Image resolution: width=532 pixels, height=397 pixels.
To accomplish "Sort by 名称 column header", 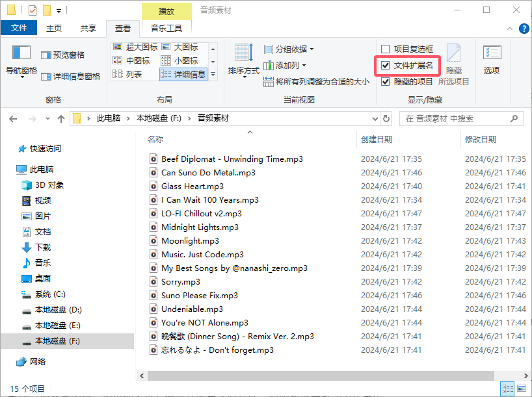I will point(155,139).
